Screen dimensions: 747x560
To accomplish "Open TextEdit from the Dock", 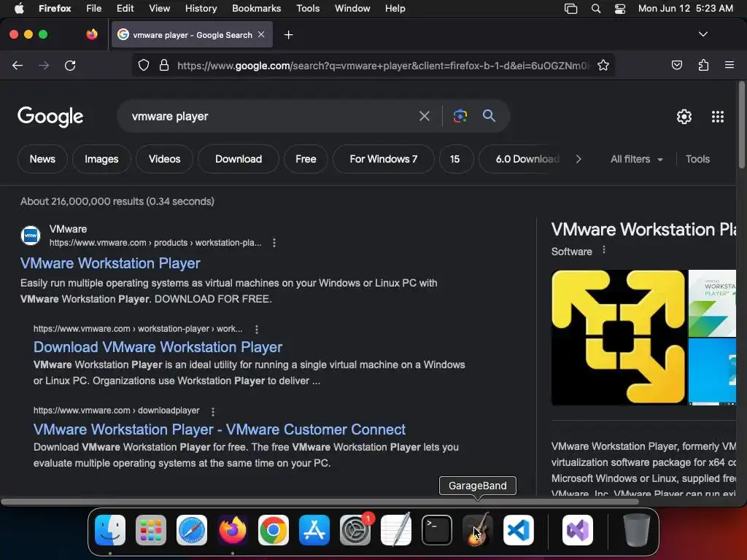I will [x=396, y=530].
